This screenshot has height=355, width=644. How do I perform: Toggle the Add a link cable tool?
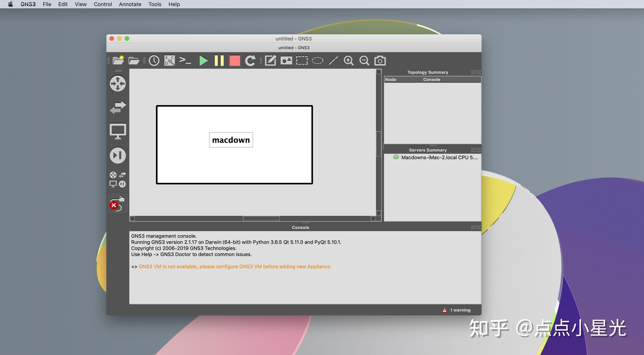pos(118,203)
